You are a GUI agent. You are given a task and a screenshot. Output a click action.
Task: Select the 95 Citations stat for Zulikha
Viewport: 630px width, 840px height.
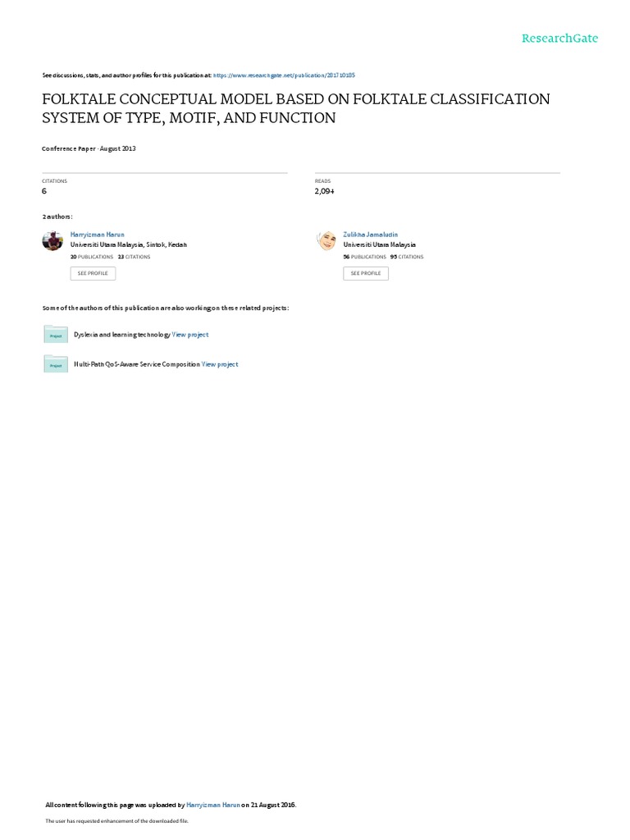point(407,257)
